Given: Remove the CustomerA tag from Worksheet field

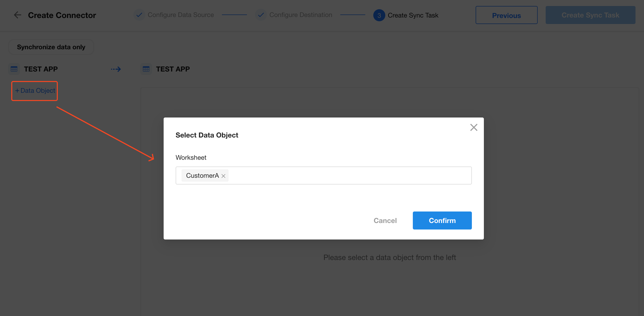Looking at the screenshot, I should 223,176.
